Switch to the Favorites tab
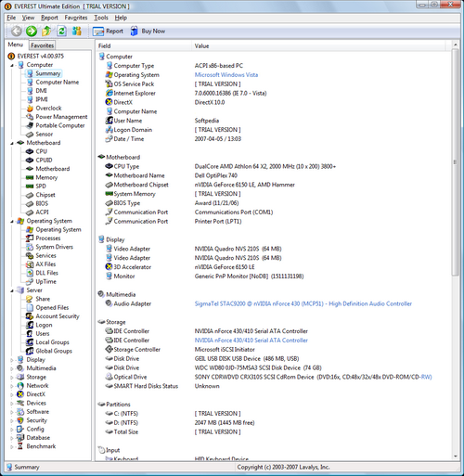 click(x=43, y=45)
